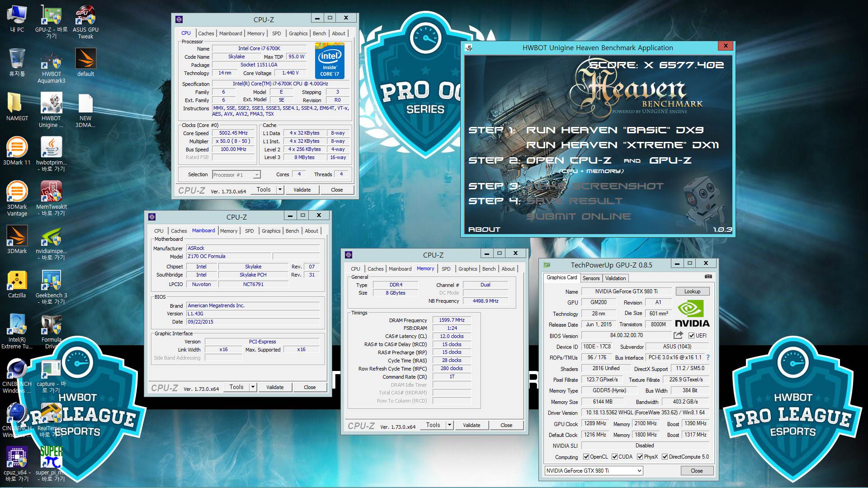Open Graphics tab in Memory CPU-Z window
This screenshot has height=488, width=868.
(x=467, y=269)
